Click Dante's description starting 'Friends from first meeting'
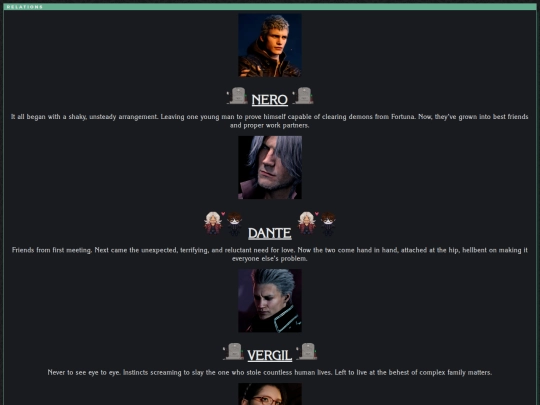Screen dimensions: 540x405 [x=270, y=254]
